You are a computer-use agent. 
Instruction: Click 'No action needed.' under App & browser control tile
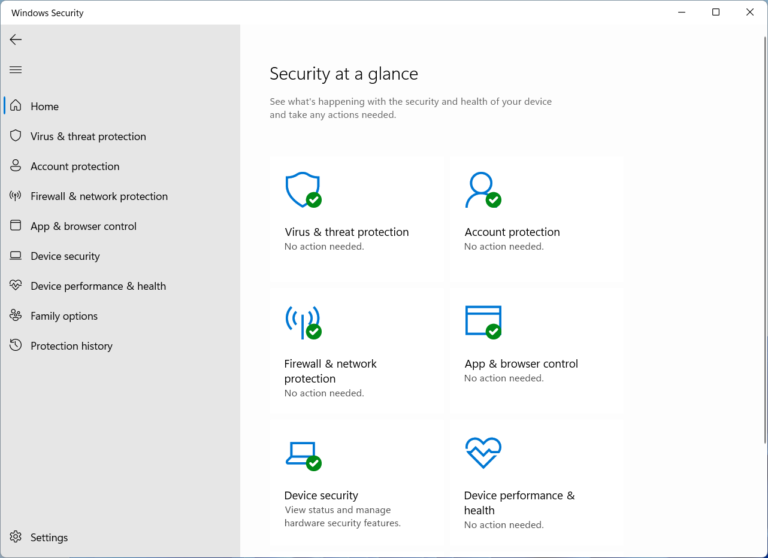click(x=504, y=378)
